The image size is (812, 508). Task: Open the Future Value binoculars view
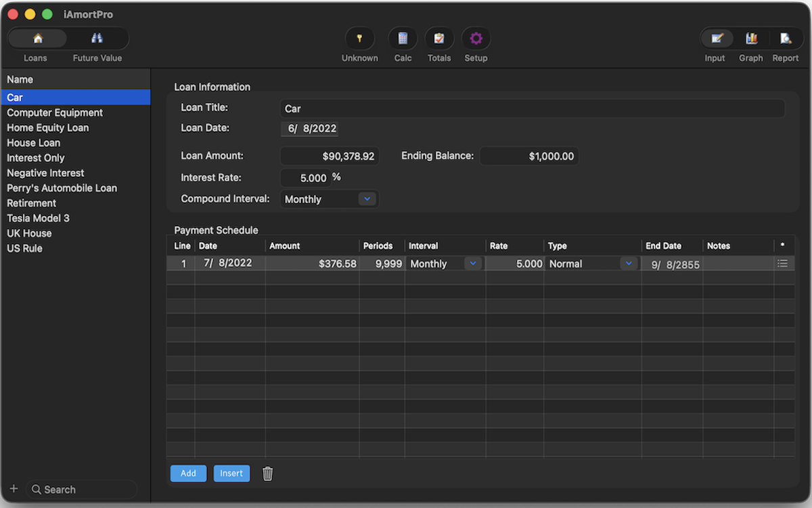(97, 39)
